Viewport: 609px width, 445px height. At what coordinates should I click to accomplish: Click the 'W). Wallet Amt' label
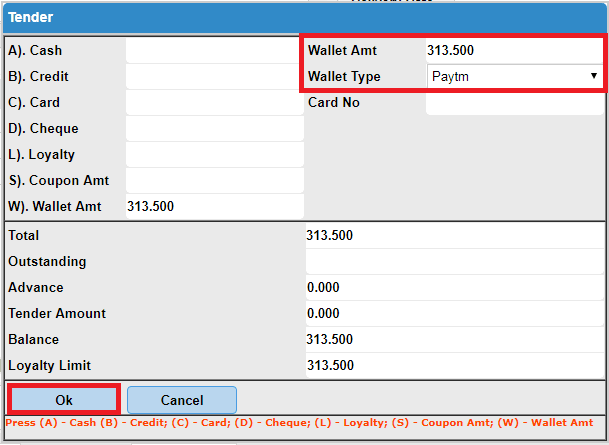[55, 207]
